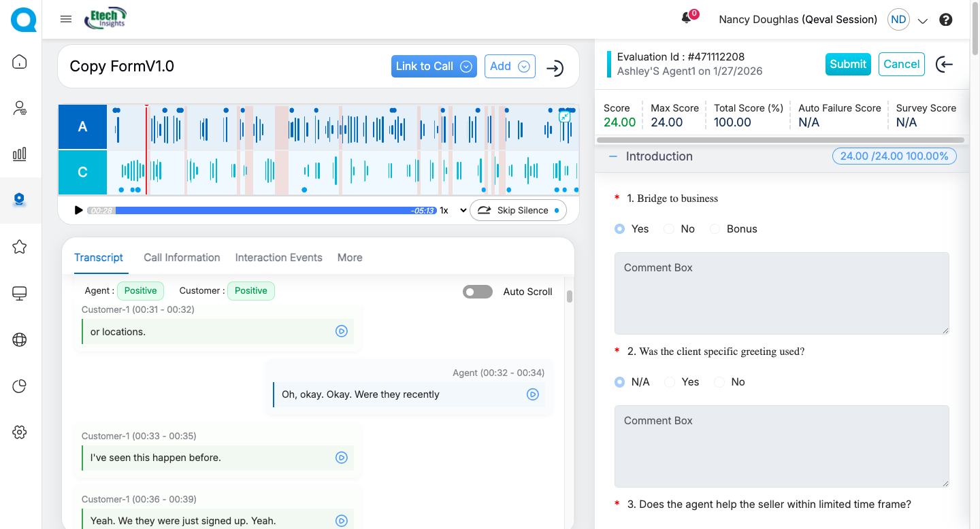This screenshot has width=980, height=529.
Task: Click the Submit button
Action: click(847, 64)
